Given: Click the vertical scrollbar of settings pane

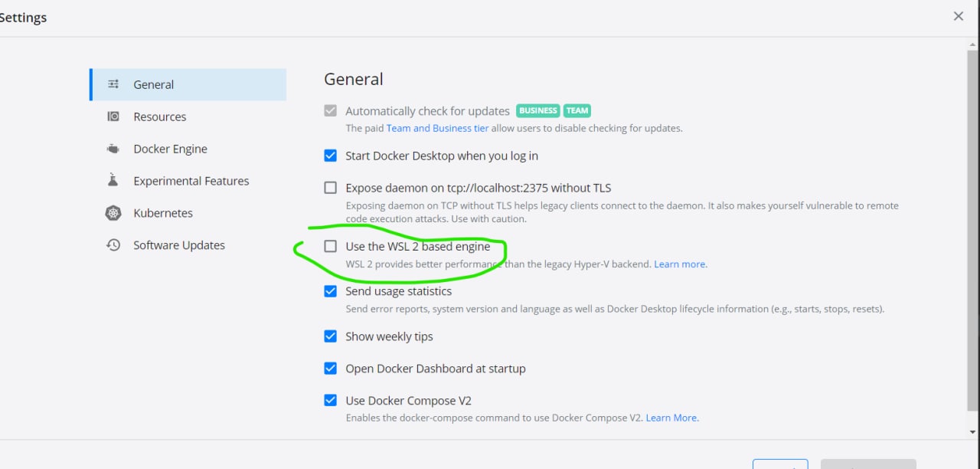Looking at the screenshot, I should [972, 230].
